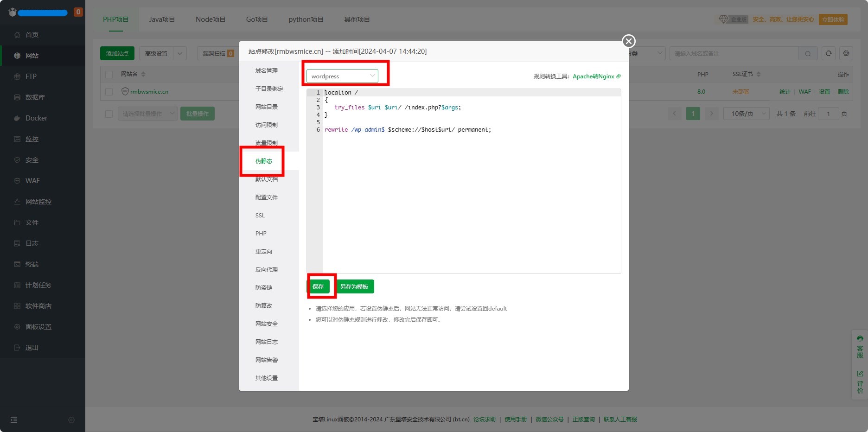The width and height of the screenshot is (868, 432).
Task: Click the 删除 link in site row
Action: tap(843, 91)
